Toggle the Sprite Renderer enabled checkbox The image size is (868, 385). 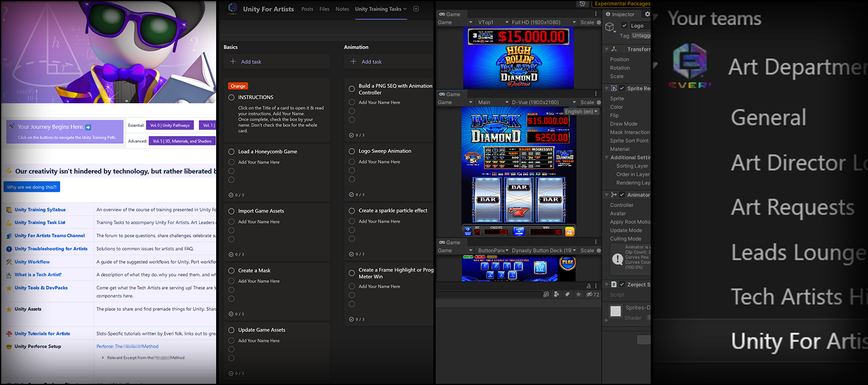pos(622,88)
